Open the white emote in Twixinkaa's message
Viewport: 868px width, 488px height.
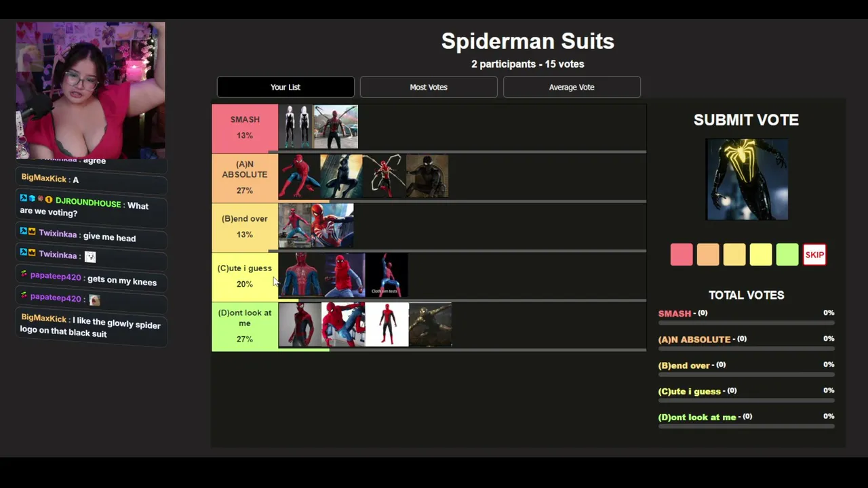(90, 257)
